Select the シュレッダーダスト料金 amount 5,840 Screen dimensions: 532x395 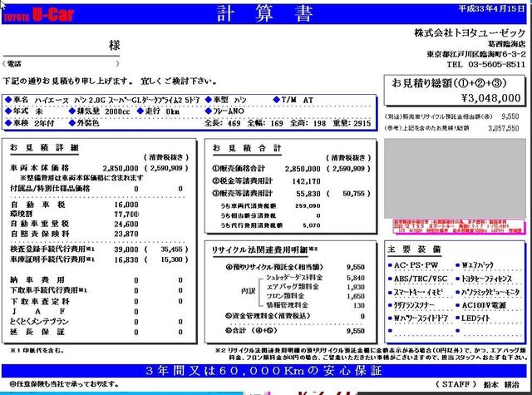point(356,278)
